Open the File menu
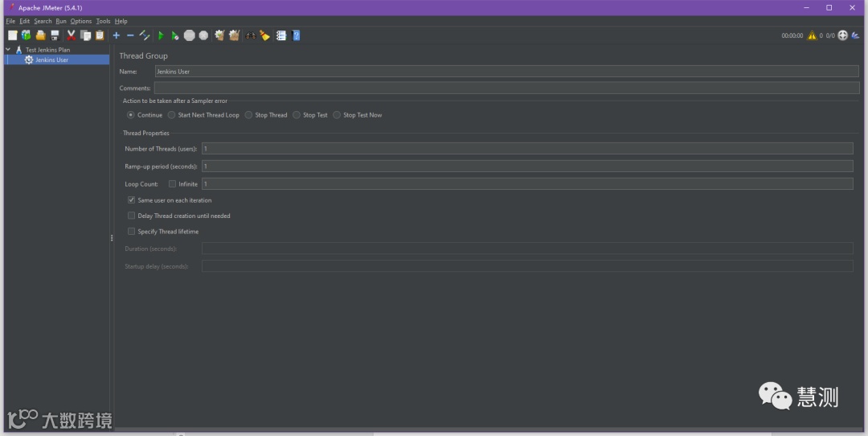 click(x=10, y=21)
